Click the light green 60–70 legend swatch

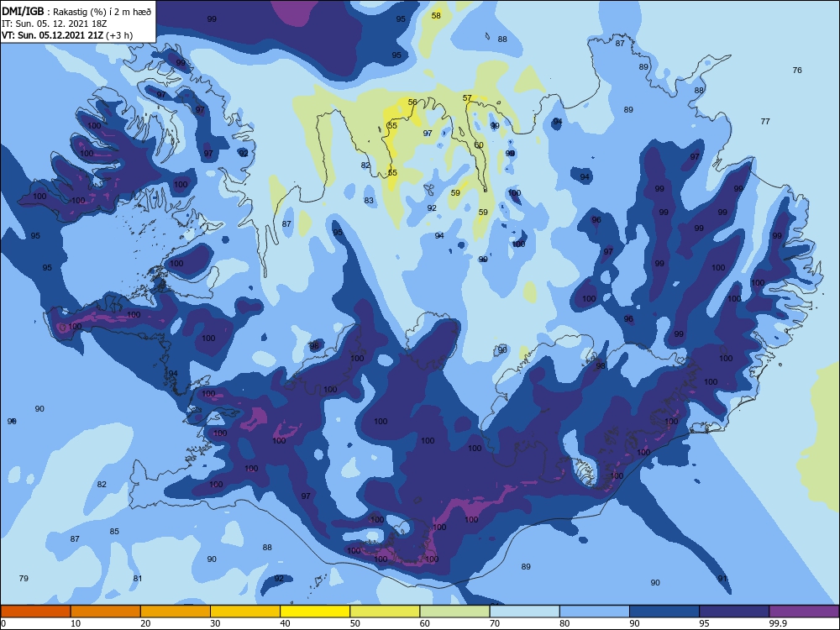pyautogui.click(x=454, y=612)
